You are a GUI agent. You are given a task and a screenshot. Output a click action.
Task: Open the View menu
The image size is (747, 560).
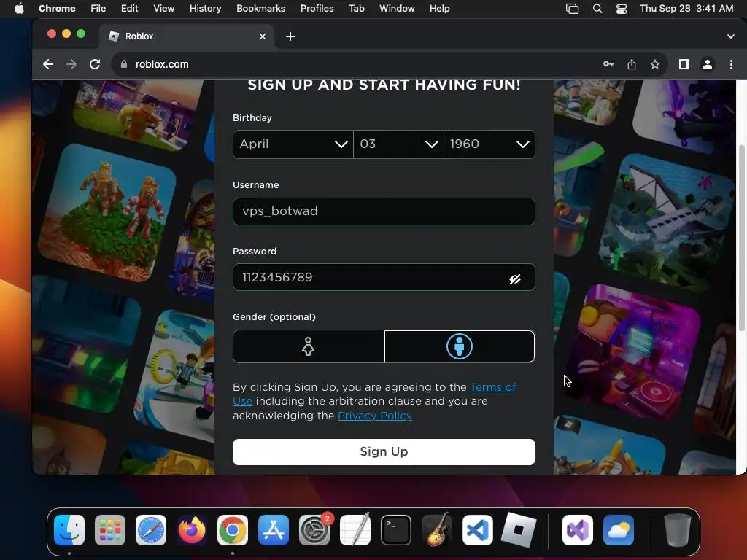[x=164, y=9]
